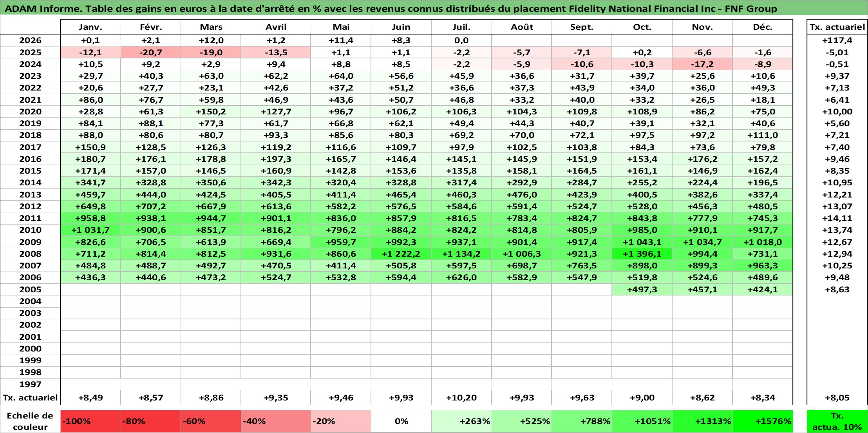Click the +8,05 overall actuarial rate
The width and height of the screenshot is (868, 433).
coord(837,398)
